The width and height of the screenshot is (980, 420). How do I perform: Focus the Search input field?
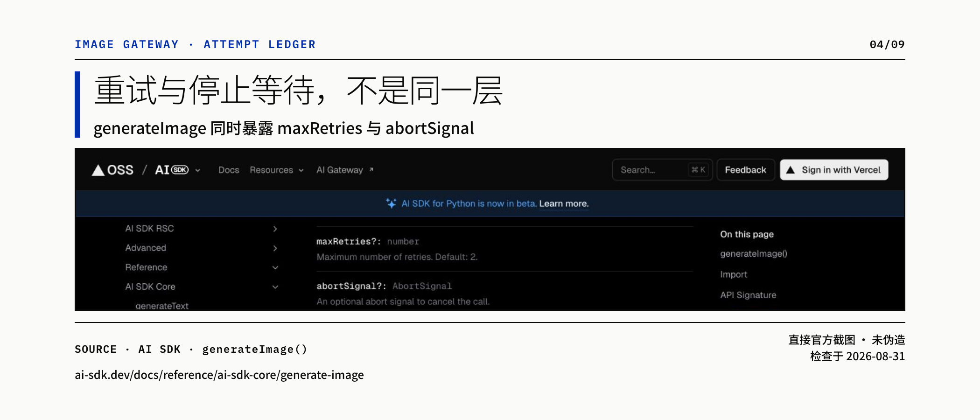(662, 170)
